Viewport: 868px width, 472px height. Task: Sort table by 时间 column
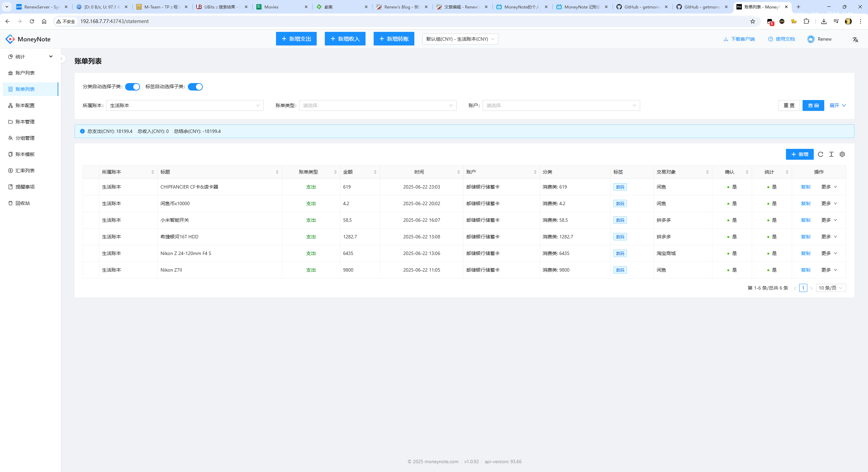point(458,172)
